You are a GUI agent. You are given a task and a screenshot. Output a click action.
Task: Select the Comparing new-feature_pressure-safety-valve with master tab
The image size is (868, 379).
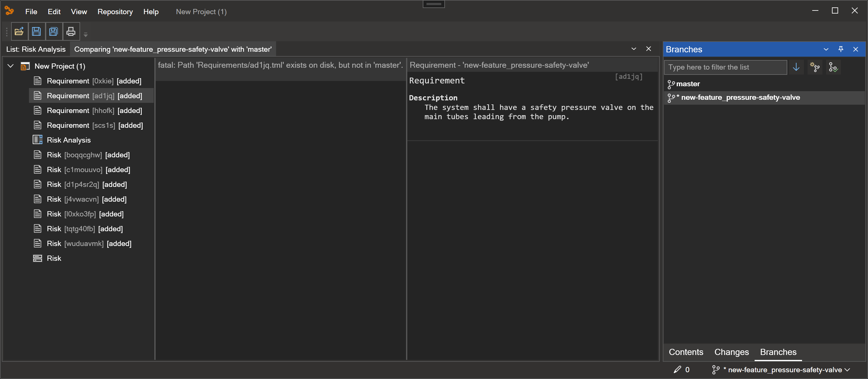(173, 49)
